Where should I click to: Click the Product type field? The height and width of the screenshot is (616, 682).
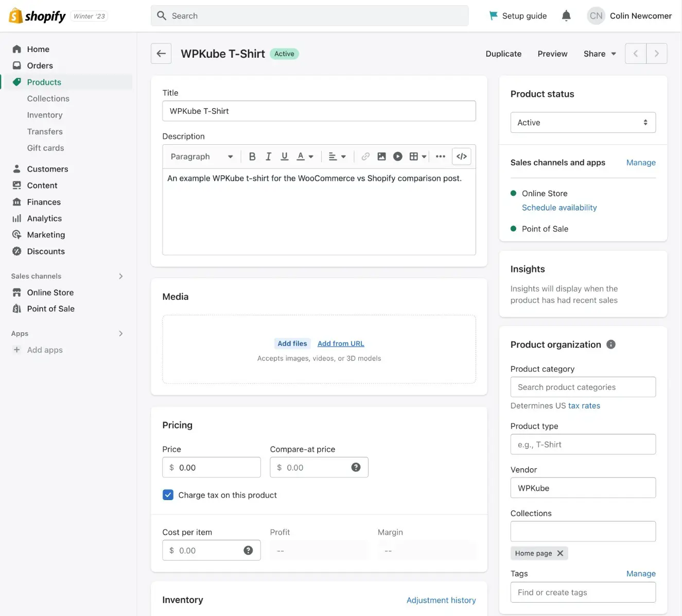(583, 444)
